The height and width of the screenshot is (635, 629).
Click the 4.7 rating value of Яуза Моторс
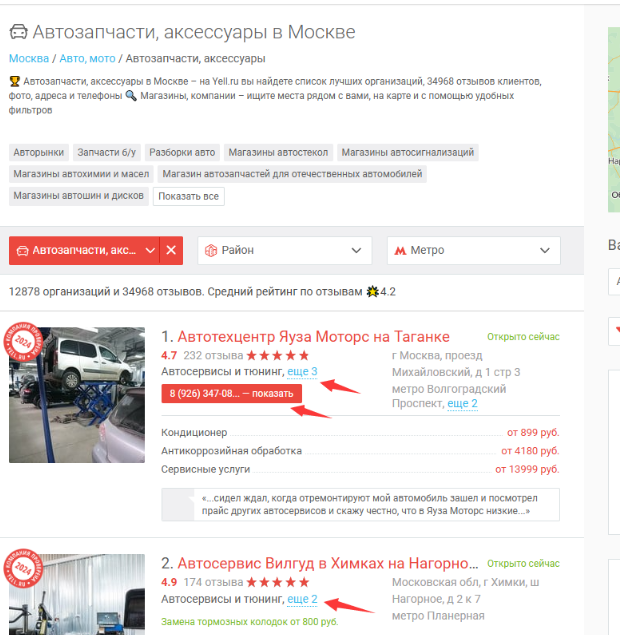click(169, 356)
